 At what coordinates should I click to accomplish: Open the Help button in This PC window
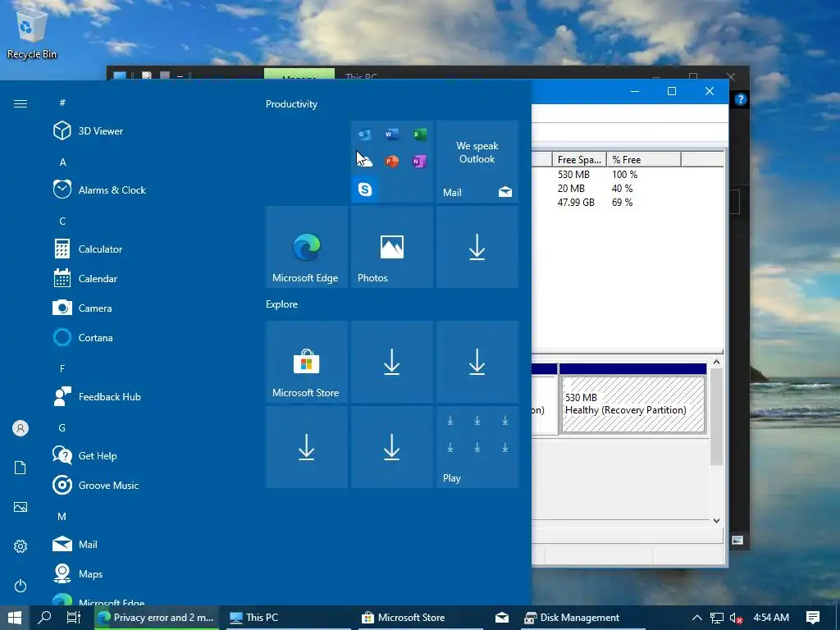(741, 99)
